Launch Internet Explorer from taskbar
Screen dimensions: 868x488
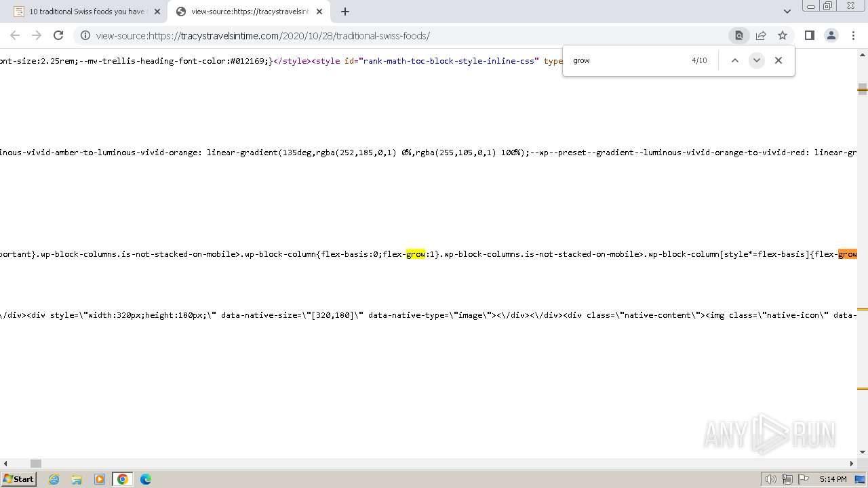54,479
